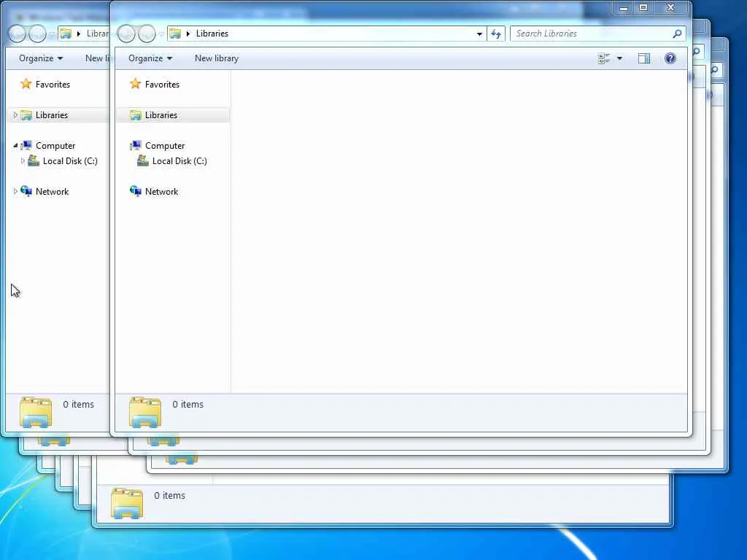Expand Libraries arrow in the left back window
Viewport: 747px width, 560px height.
[15, 115]
